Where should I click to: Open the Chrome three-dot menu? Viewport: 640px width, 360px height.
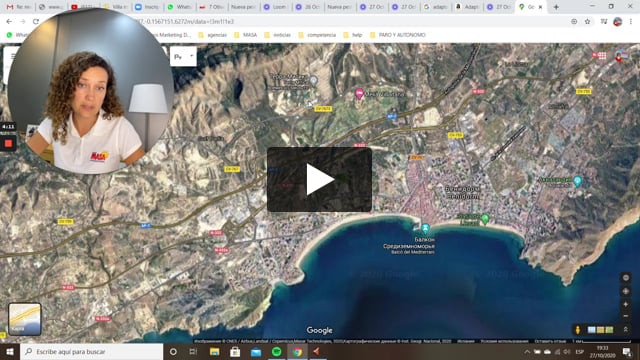(x=631, y=22)
